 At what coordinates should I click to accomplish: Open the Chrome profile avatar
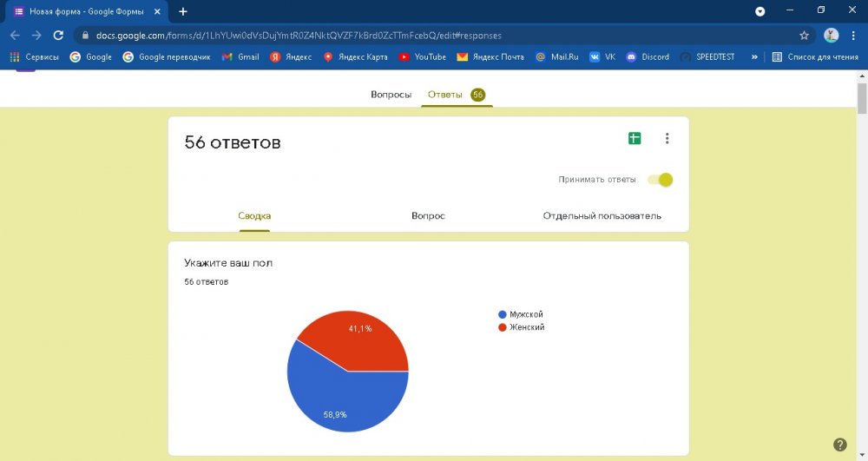pos(831,36)
